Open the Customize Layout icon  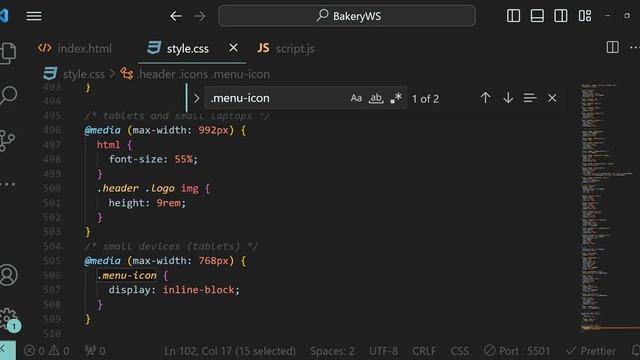585,16
